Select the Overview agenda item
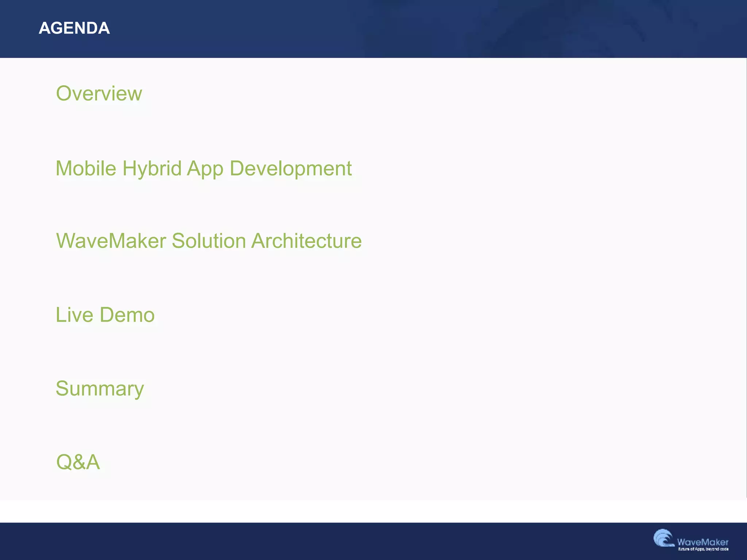 pos(99,93)
